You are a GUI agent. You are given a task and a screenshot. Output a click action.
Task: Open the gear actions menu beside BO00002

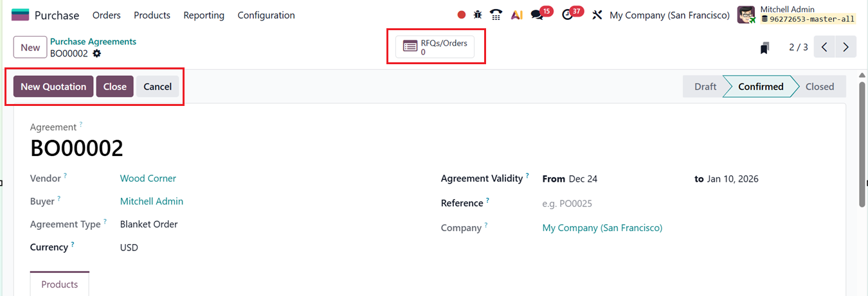97,54
